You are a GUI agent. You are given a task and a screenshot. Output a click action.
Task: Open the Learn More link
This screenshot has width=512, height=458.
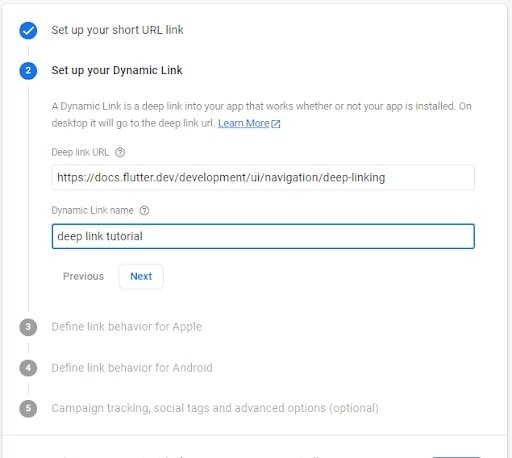[x=244, y=123]
